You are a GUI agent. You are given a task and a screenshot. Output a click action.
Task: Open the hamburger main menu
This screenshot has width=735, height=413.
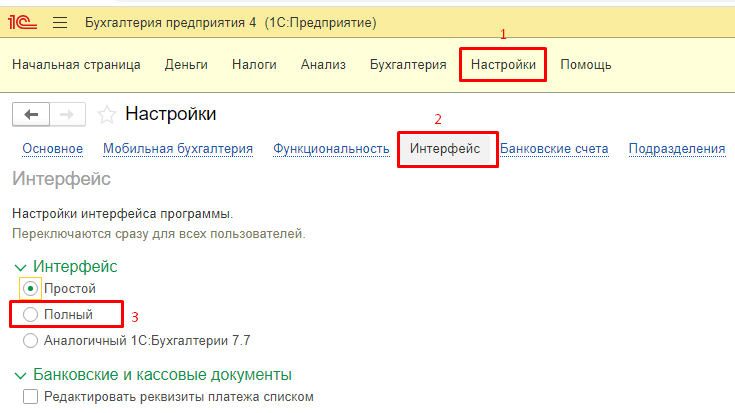[60, 23]
